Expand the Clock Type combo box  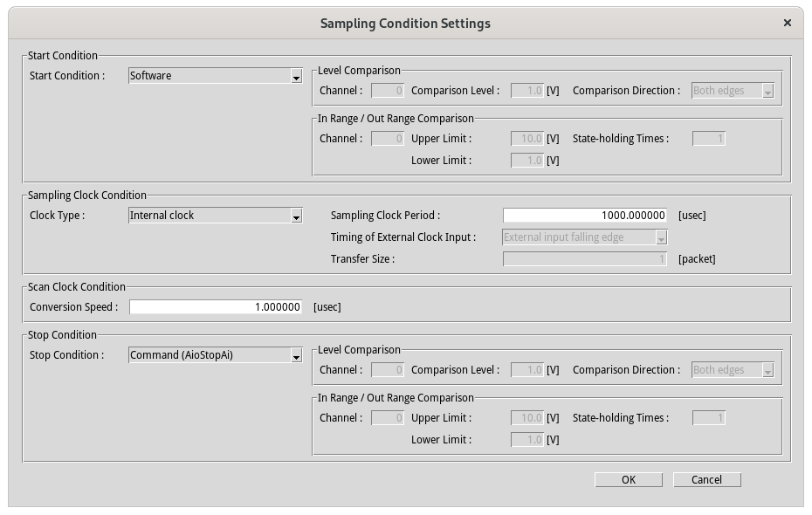(x=215, y=216)
